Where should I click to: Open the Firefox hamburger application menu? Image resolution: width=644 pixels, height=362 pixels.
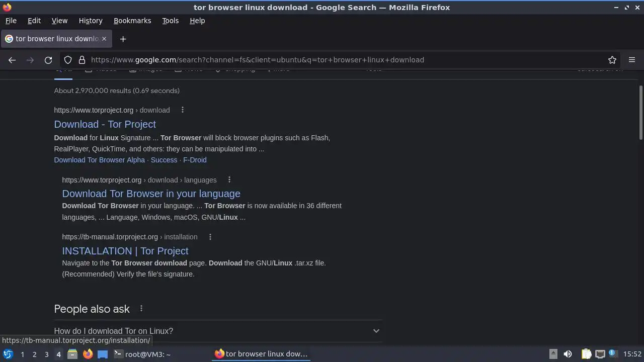[632, 60]
